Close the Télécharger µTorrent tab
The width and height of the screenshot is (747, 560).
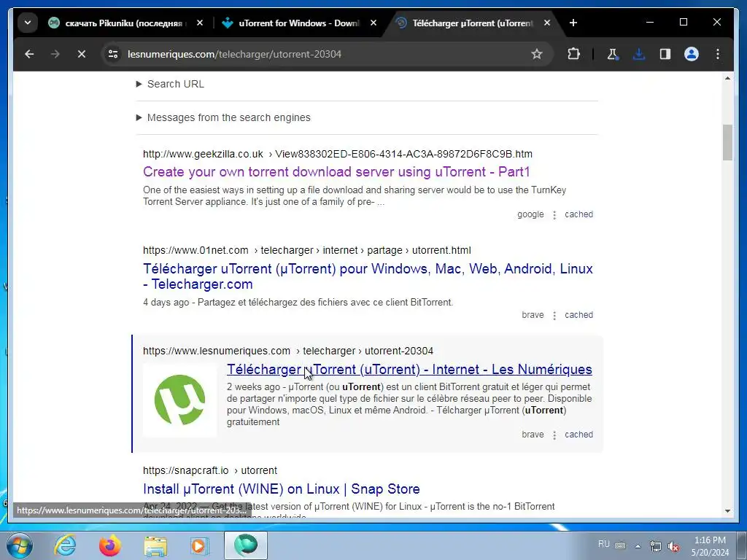click(x=547, y=23)
